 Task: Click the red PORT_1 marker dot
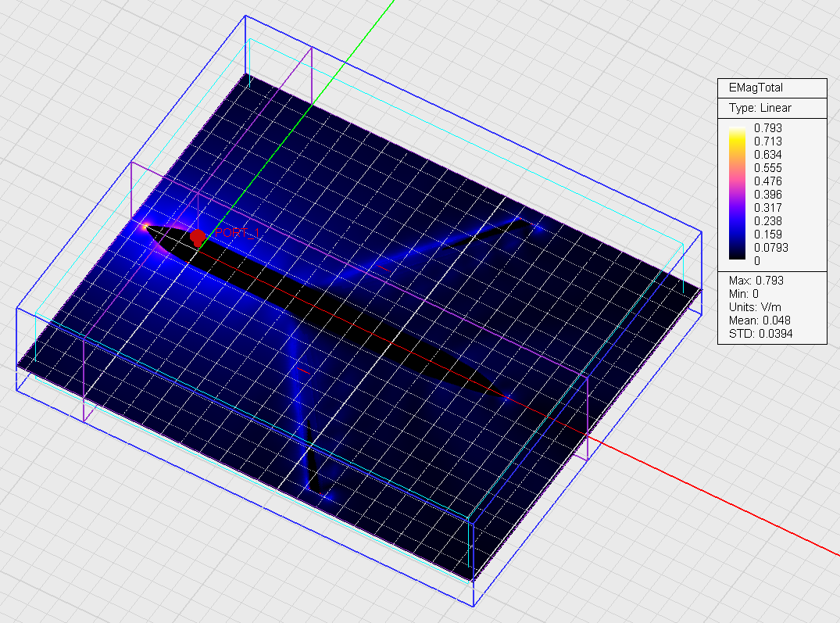point(198,236)
